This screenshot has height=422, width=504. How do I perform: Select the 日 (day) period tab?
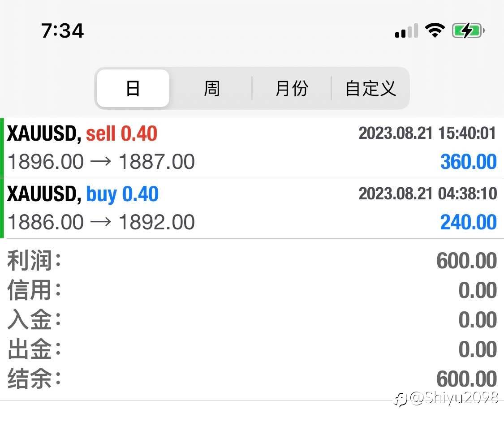point(133,88)
